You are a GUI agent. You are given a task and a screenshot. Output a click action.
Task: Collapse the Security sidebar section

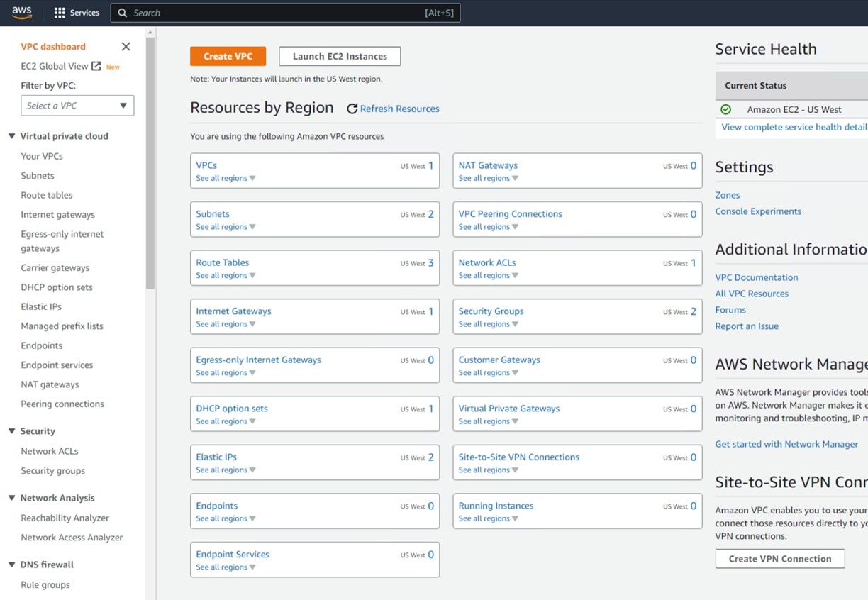(11, 431)
